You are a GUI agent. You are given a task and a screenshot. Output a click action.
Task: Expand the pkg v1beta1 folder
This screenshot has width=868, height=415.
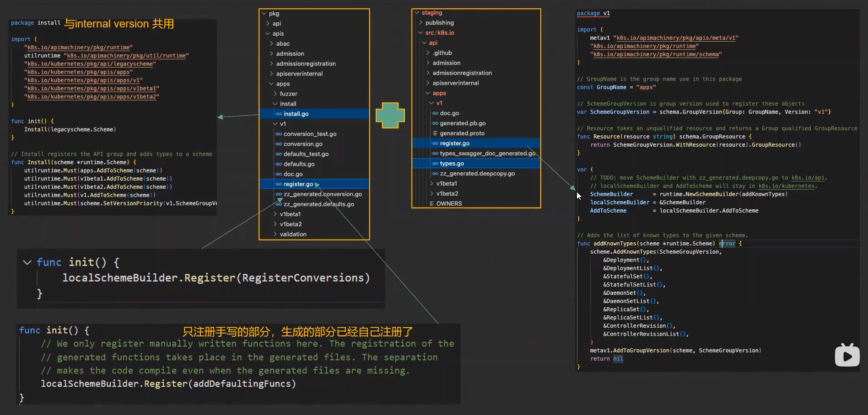[x=275, y=214]
